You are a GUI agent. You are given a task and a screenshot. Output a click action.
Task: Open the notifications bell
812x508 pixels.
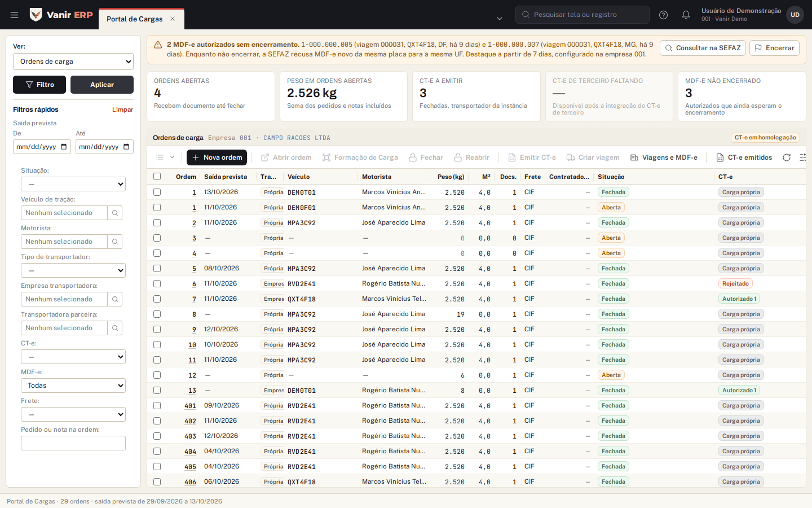point(686,15)
